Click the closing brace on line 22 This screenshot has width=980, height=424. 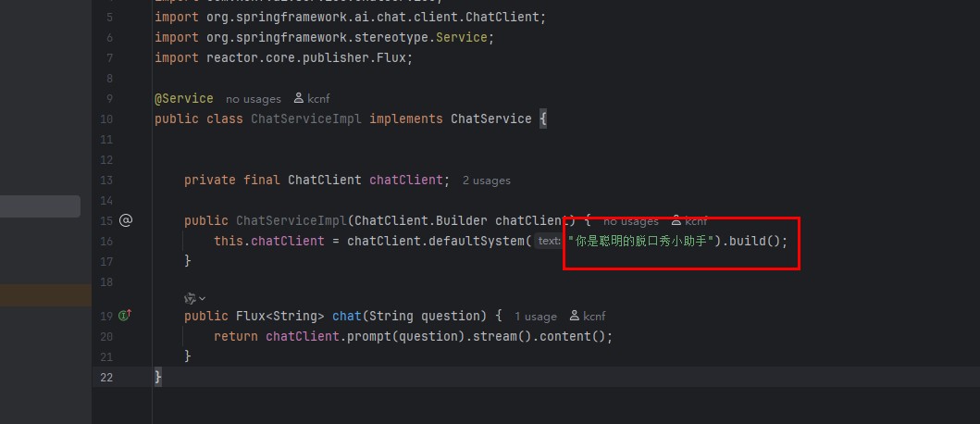158,377
